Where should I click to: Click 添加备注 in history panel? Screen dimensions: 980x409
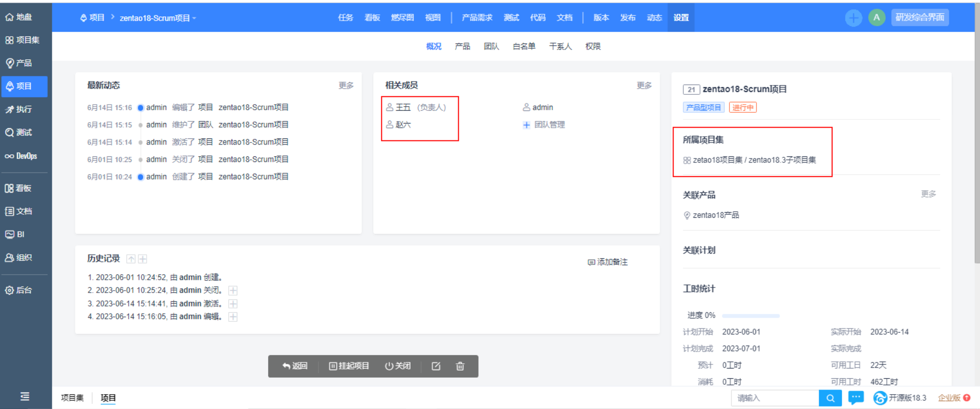607,262
